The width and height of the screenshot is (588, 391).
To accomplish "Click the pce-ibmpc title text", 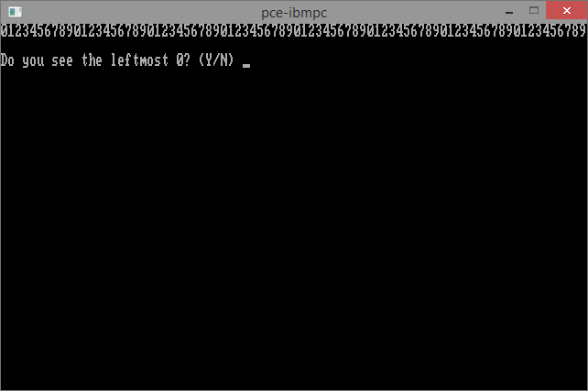I will pyautogui.click(x=294, y=13).
